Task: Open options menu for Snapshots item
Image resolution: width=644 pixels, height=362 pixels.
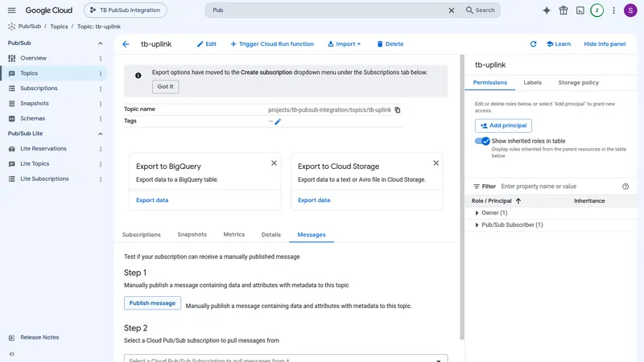Action: 101,104
